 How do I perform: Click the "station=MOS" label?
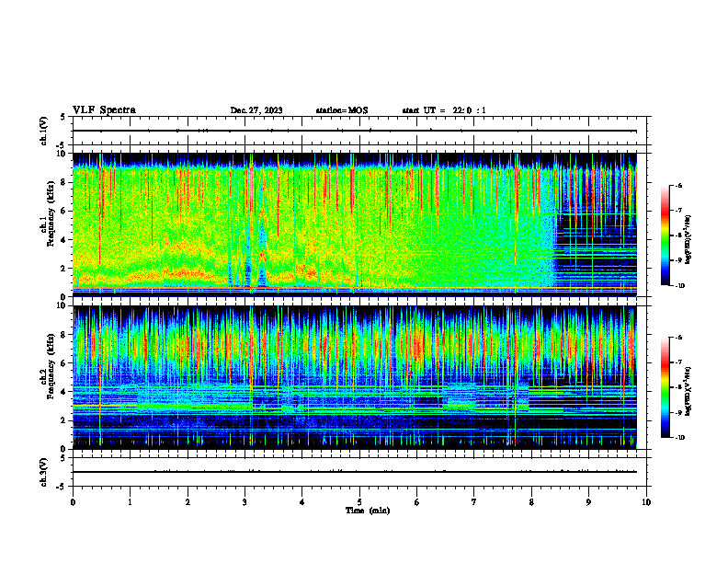point(342,110)
